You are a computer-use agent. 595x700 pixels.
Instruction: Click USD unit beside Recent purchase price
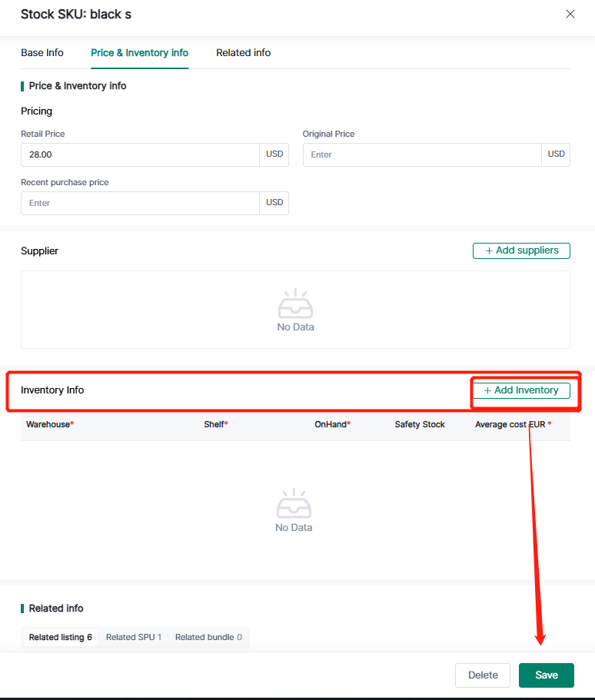point(274,203)
